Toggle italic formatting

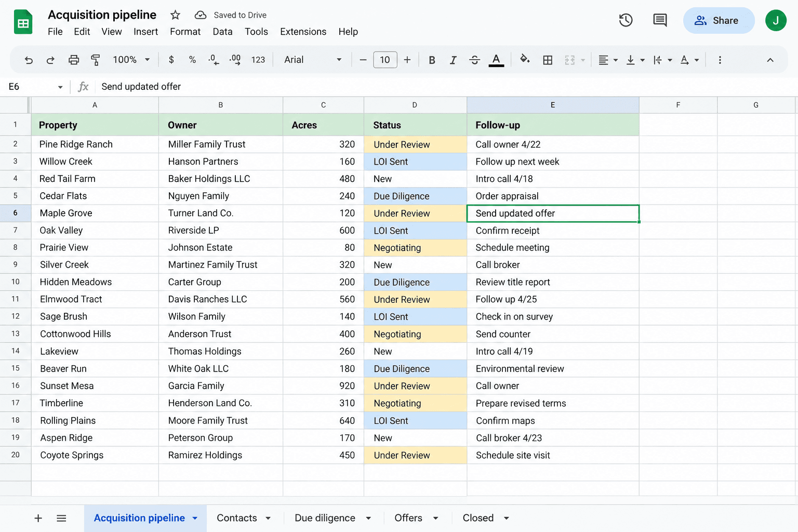click(453, 60)
